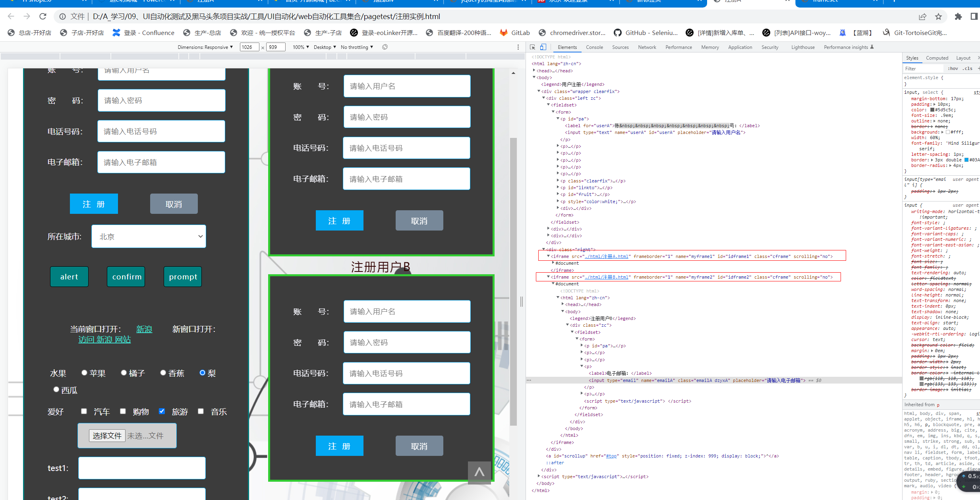980x500 pixels.
Task: Click the 请输入电话号码 field in left form
Action: (x=161, y=131)
